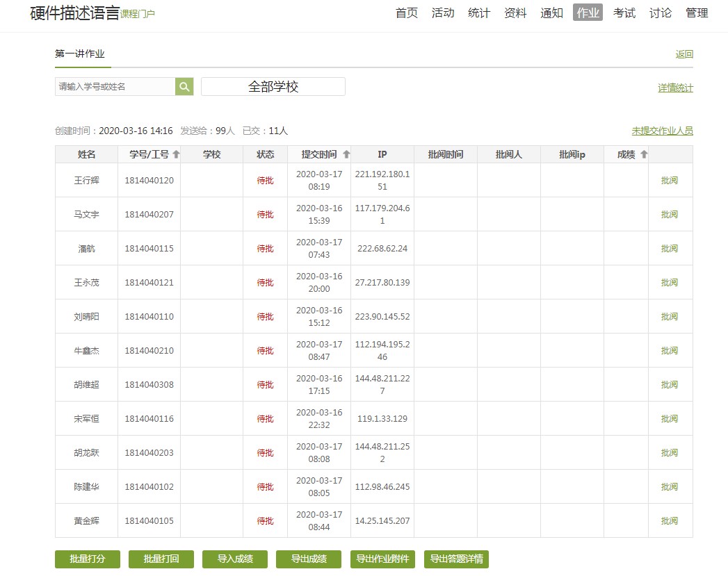Click 导出答题详情 button
Viewport: 728px width, 576px height.
(456, 559)
